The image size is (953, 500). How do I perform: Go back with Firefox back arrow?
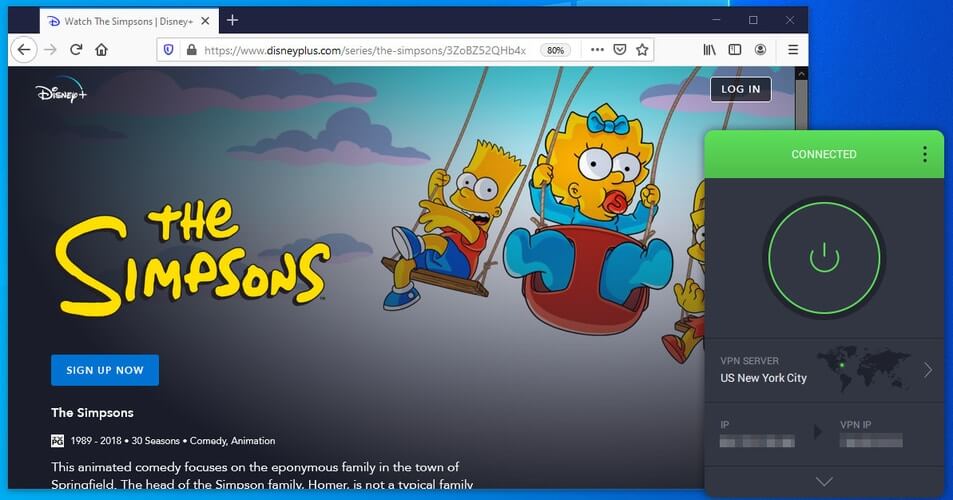(24, 50)
